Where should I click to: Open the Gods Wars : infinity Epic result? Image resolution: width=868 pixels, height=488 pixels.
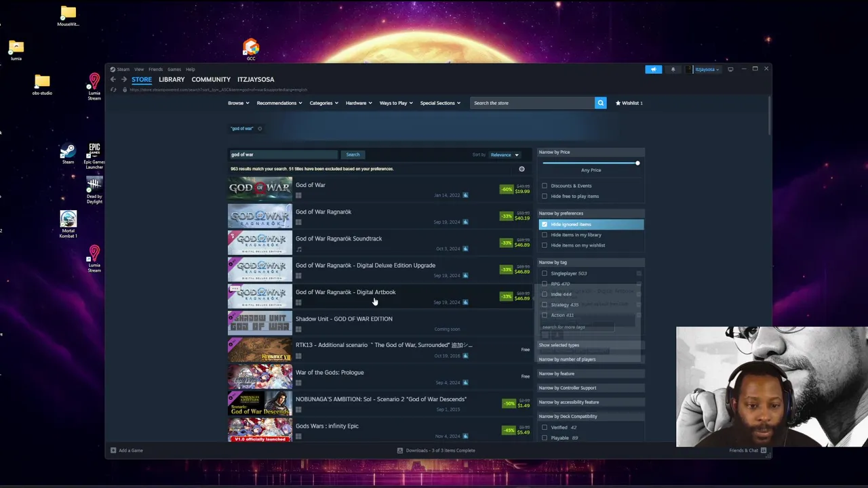click(x=380, y=430)
